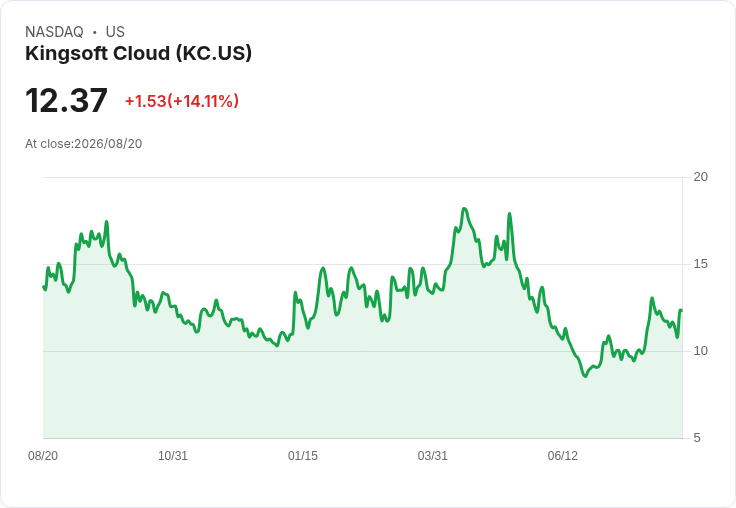Click the US market label
Screen dimensions: 736x508
[x=115, y=32]
